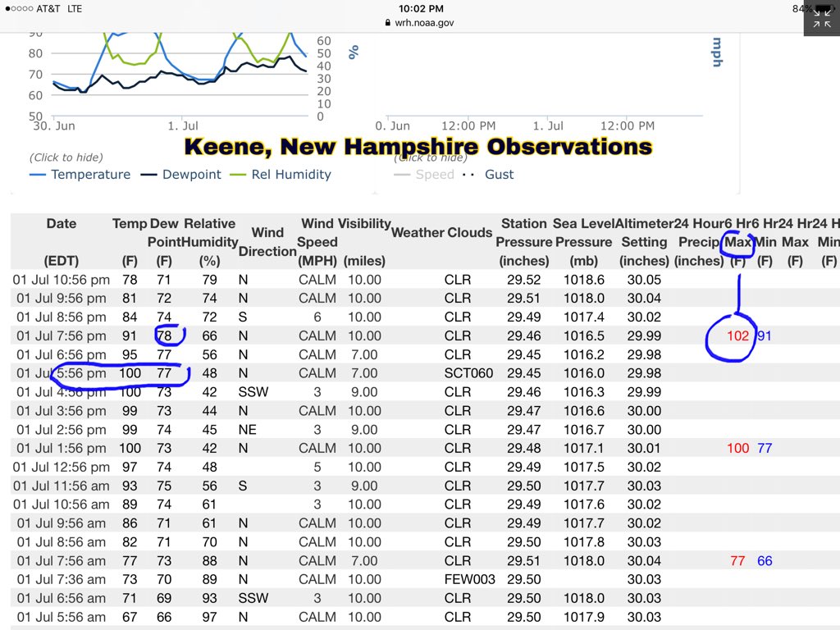Select the 01 Jul 3:56 pm date cell
This screenshot has width=840, height=630.
(61, 411)
